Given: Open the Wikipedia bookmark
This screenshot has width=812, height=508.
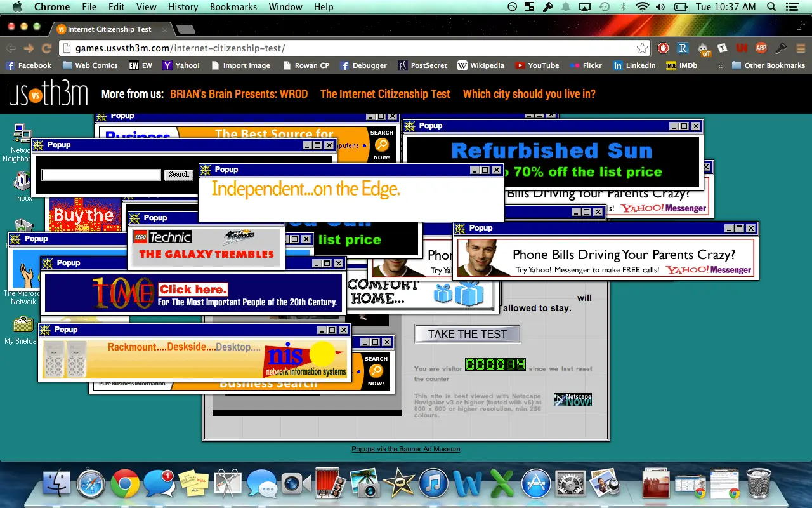Looking at the screenshot, I should click(481, 65).
